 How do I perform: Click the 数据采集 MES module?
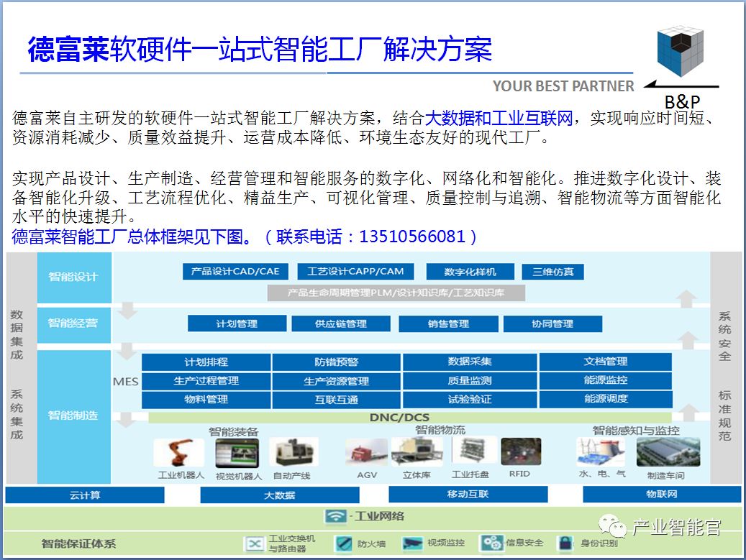470,362
